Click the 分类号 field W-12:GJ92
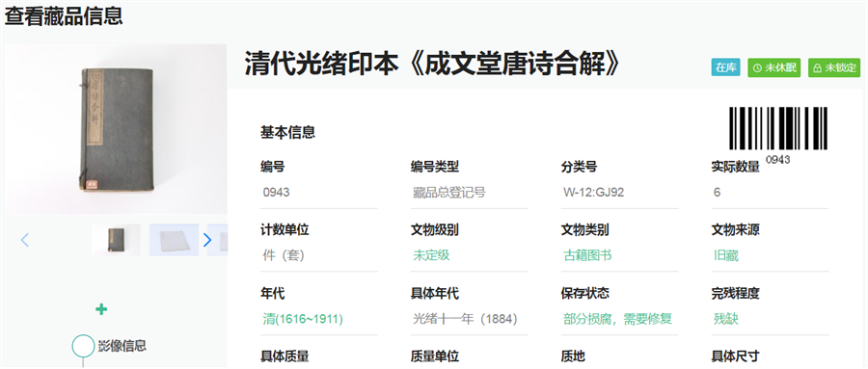Image resolution: width=868 pixels, height=369 pixels. (619, 193)
